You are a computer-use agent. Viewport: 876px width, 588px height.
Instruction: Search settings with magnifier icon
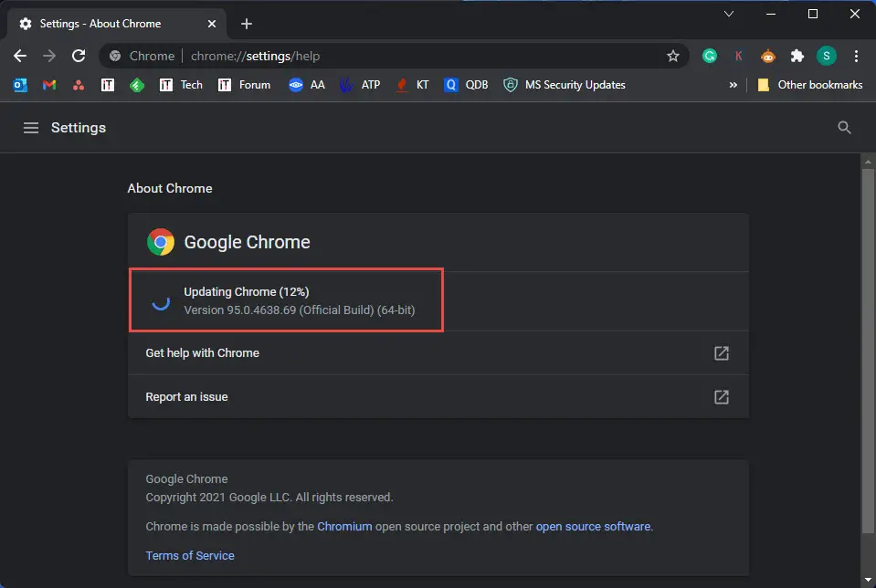click(844, 128)
